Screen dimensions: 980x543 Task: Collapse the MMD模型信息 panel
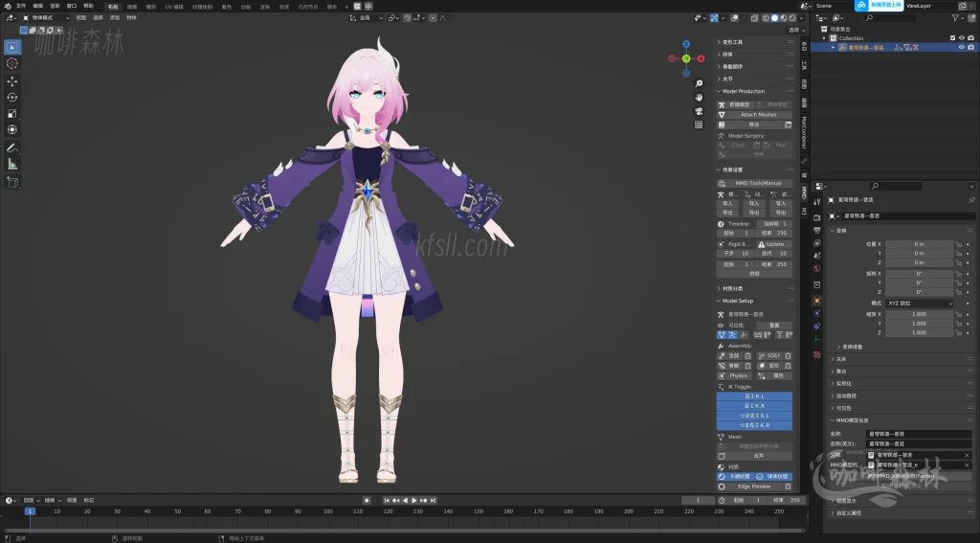pyautogui.click(x=852, y=421)
